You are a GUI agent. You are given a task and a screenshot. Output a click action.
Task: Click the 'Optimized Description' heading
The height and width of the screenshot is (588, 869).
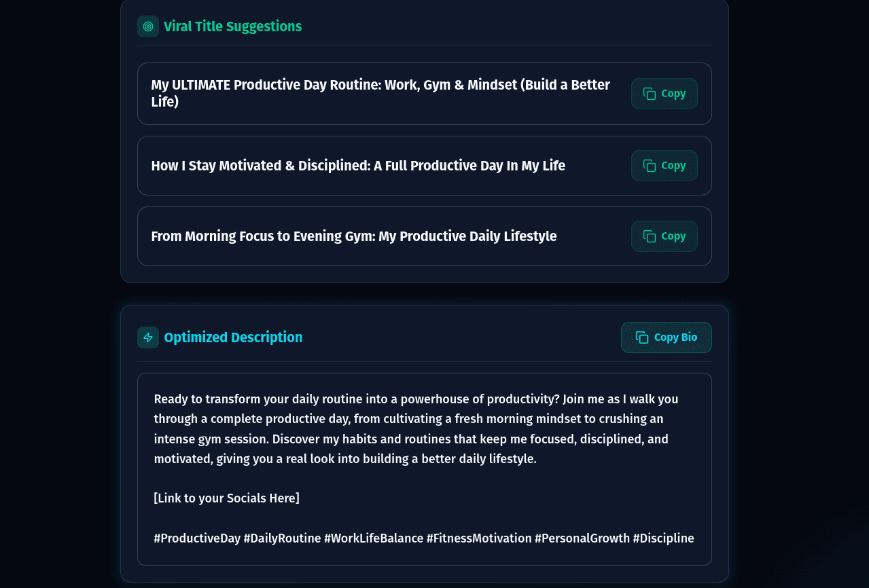[233, 337]
